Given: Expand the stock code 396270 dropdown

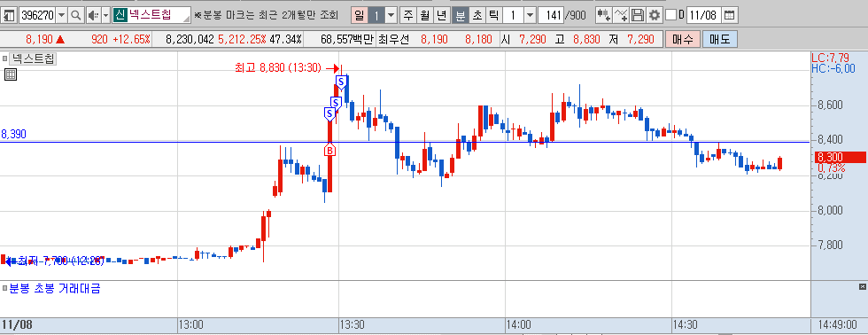Looking at the screenshot, I should click(x=61, y=15).
